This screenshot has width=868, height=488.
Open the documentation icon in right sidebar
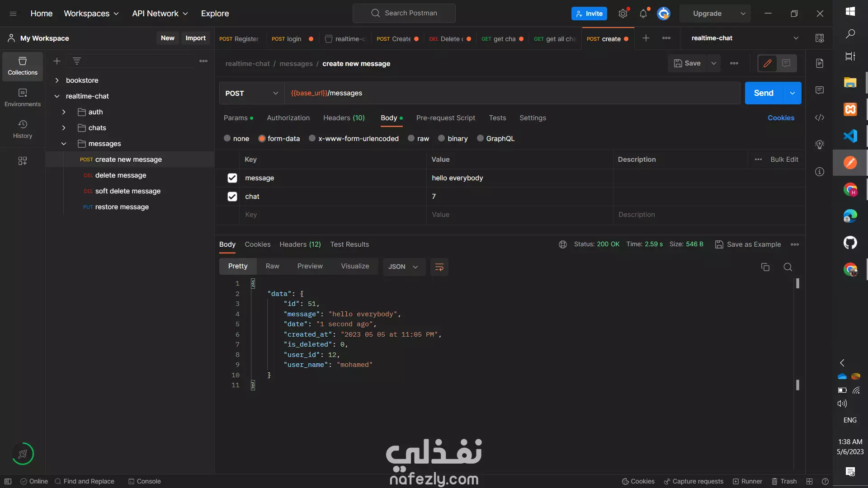(820, 63)
